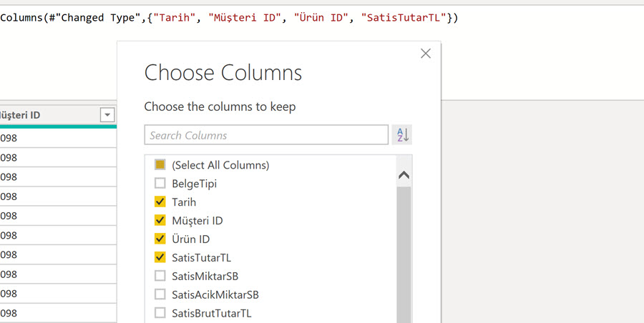Image resolution: width=644 pixels, height=323 pixels.
Task: Select the Müşteri ID column header
Action: (x=57, y=115)
